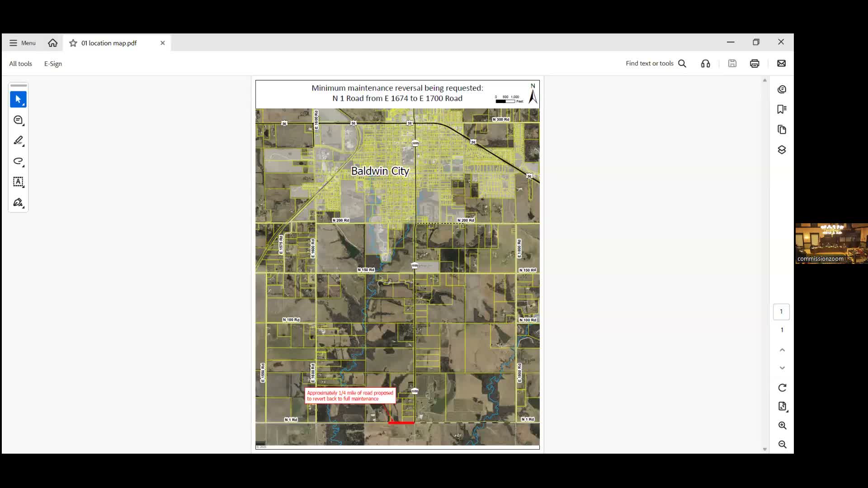Image resolution: width=868 pixels, height=488 pixels.
Task: Expand options on the Selection tool
Action: tap(24, 105)
